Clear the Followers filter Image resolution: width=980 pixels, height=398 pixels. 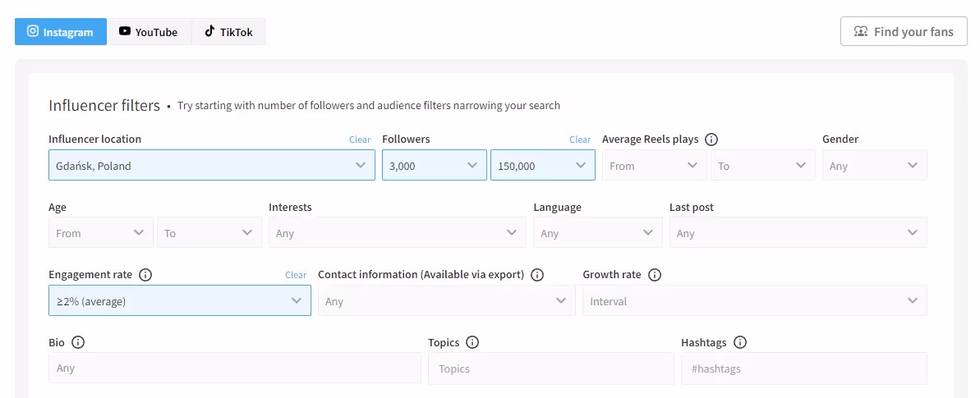coord(580,140)
